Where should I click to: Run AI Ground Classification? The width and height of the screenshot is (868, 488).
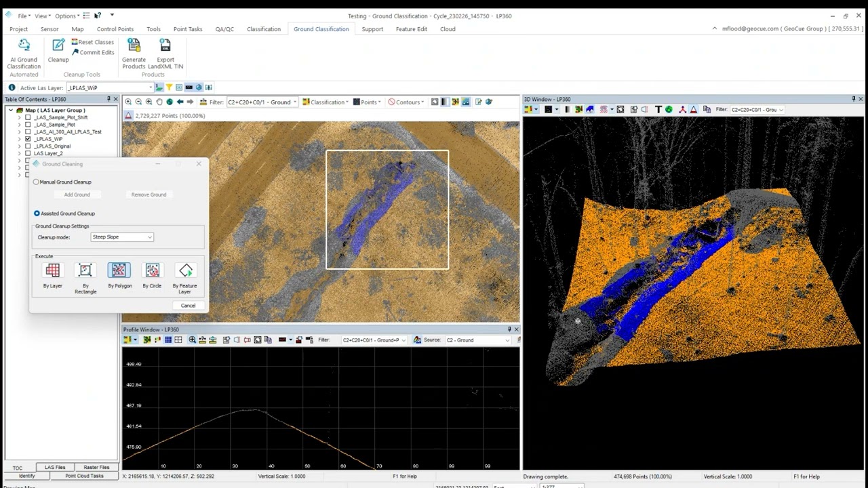(24, 53)
